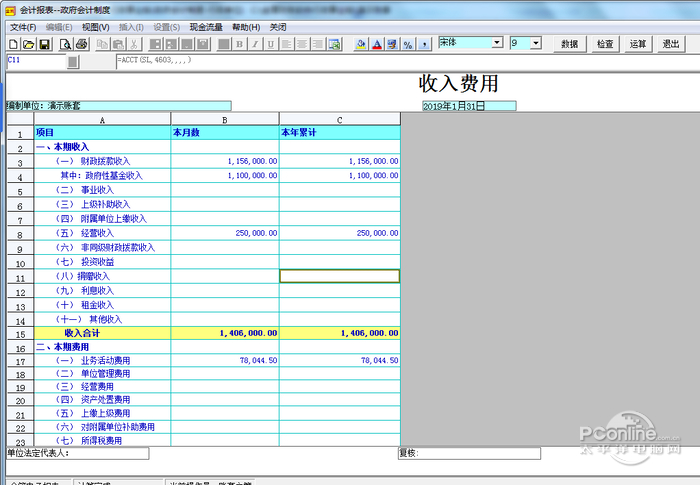Click the Export to Excel icon

tap(334, 44)
